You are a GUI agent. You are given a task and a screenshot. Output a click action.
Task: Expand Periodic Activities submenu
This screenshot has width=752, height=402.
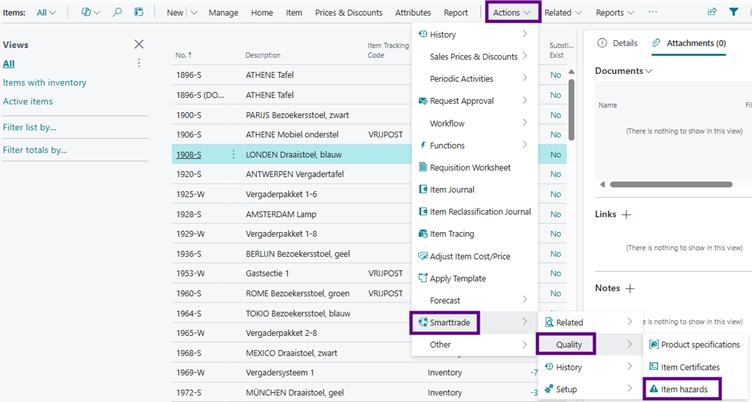(474, 79)
